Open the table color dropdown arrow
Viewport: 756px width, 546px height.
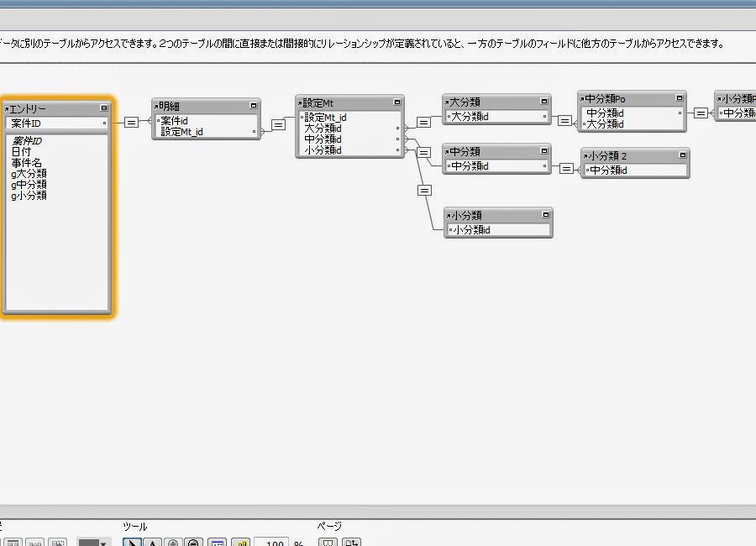[102, 543]
